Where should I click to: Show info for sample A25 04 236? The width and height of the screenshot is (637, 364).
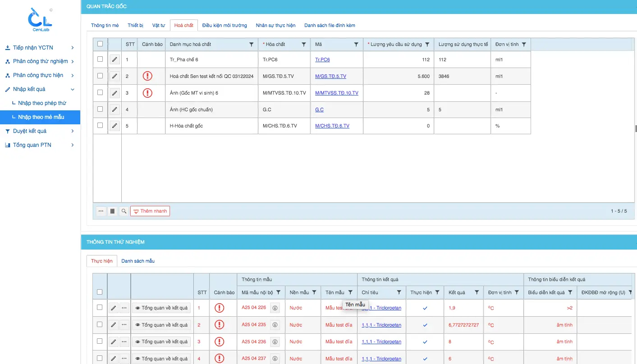(x=275, y=341)
